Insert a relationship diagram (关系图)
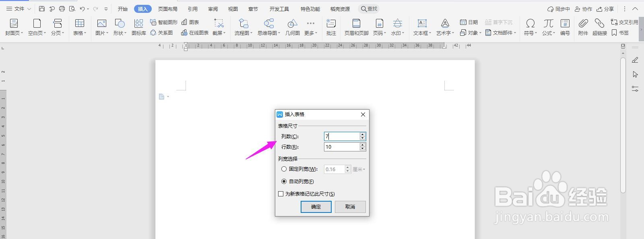The height and width of the screenshot is (239, 644). pyautogui.click(x=161, y=33)
